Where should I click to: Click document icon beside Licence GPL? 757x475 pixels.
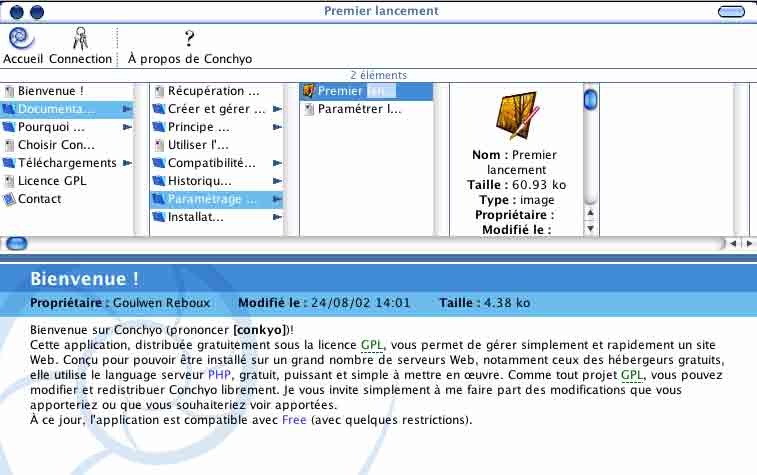9,181
